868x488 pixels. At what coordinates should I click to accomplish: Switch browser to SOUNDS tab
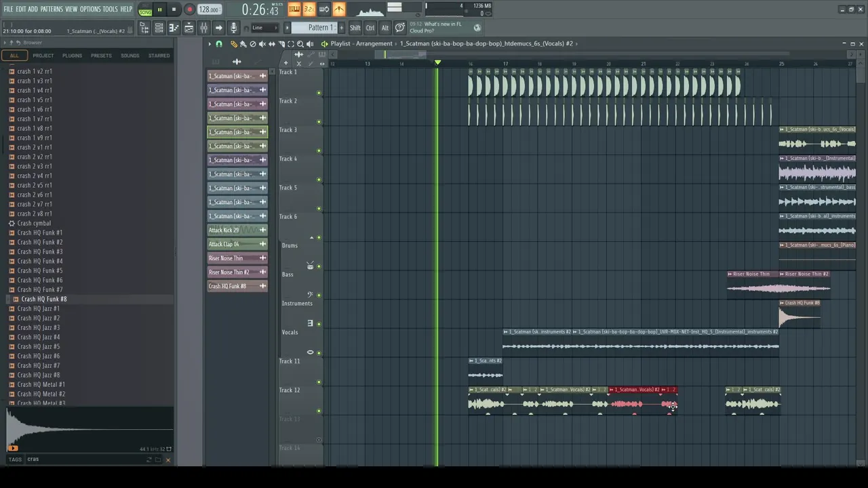tap(130, 56)
